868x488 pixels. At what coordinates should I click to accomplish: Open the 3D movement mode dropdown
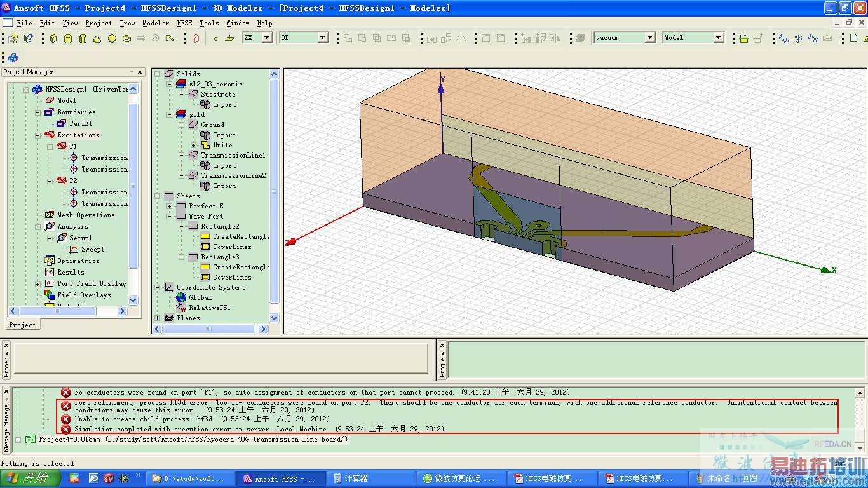click(x=322, y=37)
